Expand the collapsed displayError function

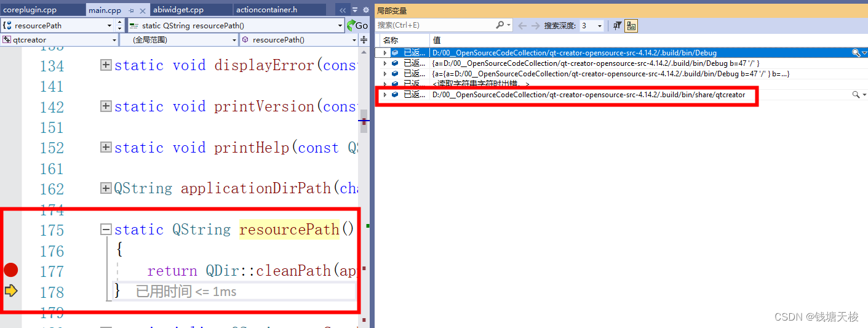point(106,65)
